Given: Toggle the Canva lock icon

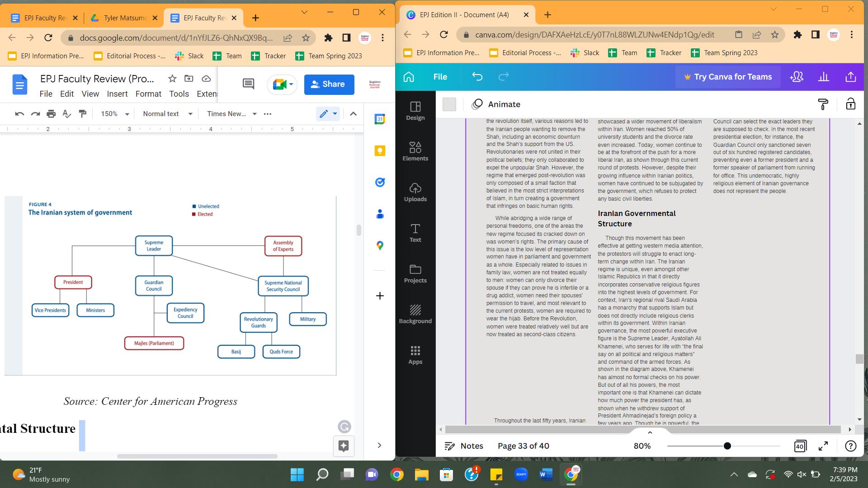Looking at the screenshot, I should click(x=850, y=104).
